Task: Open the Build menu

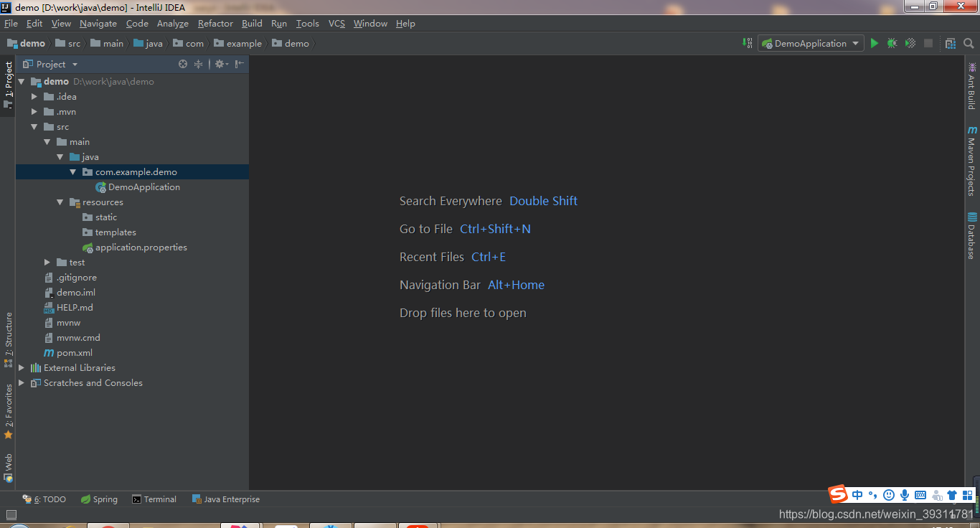Action: pyautogui.click(x=252, y=24)
